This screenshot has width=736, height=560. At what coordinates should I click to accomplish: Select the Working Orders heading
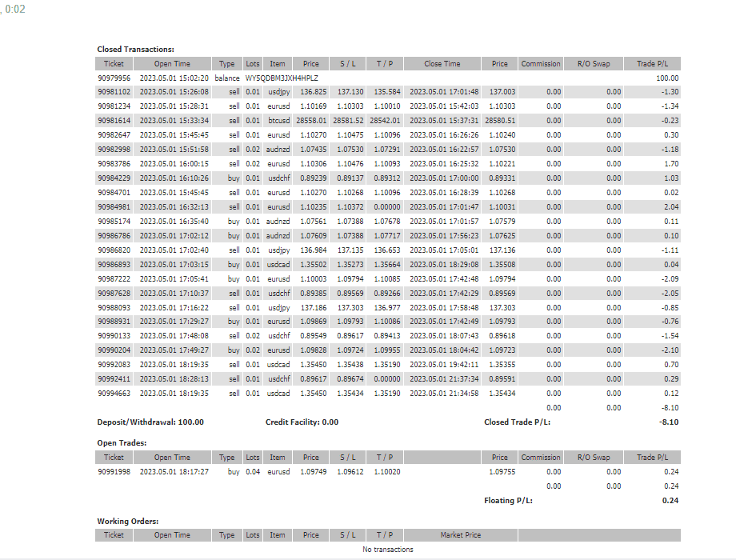click(x=128, y=521)
